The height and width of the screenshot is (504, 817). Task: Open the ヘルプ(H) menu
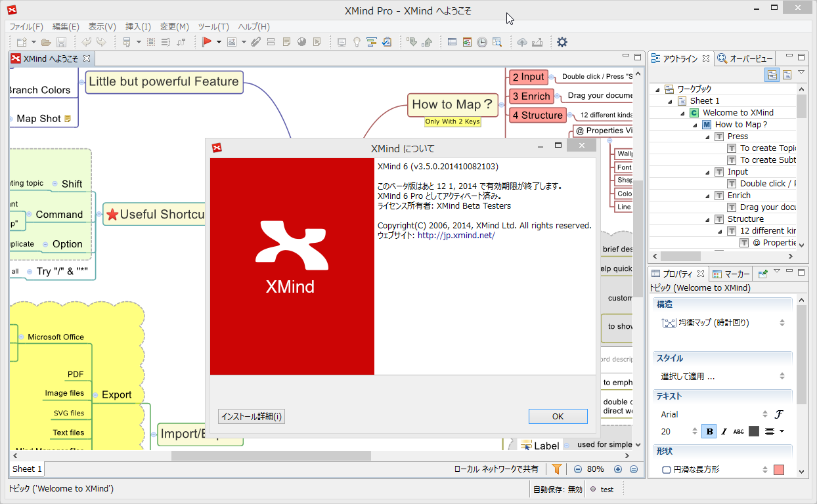[254, 27]
